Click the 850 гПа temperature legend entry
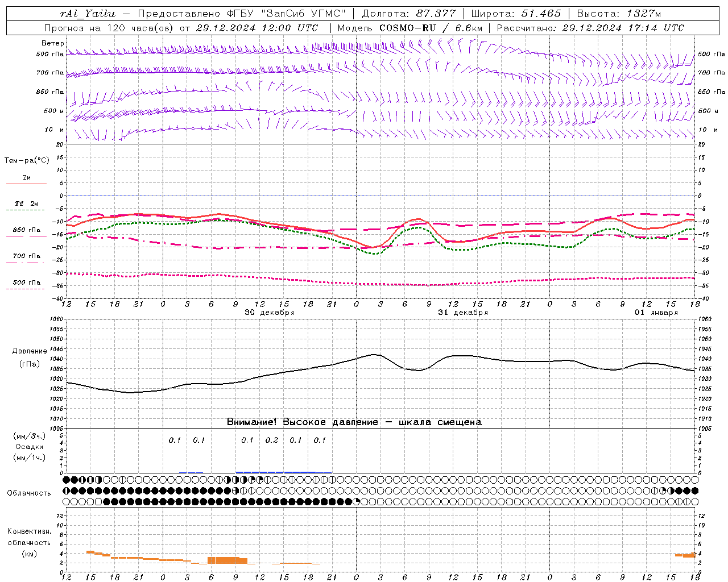This screenshot has width=728, height=582. tap(26, 230)
